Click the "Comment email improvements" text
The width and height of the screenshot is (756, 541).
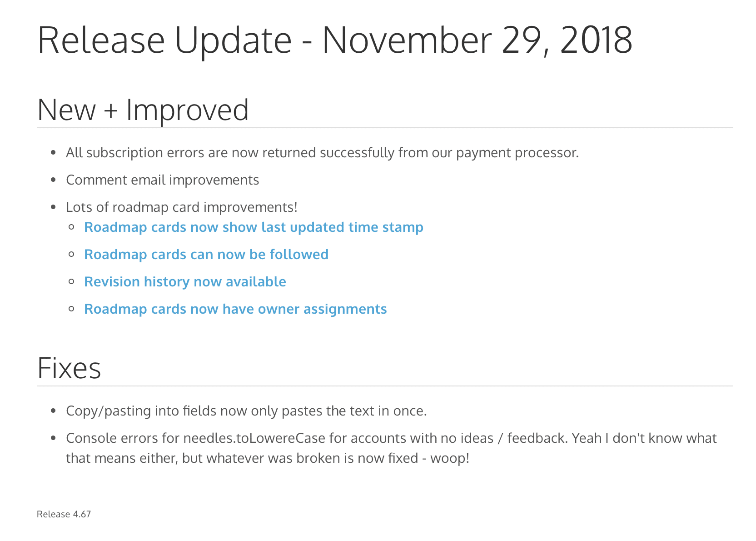(x=162, y=180)
